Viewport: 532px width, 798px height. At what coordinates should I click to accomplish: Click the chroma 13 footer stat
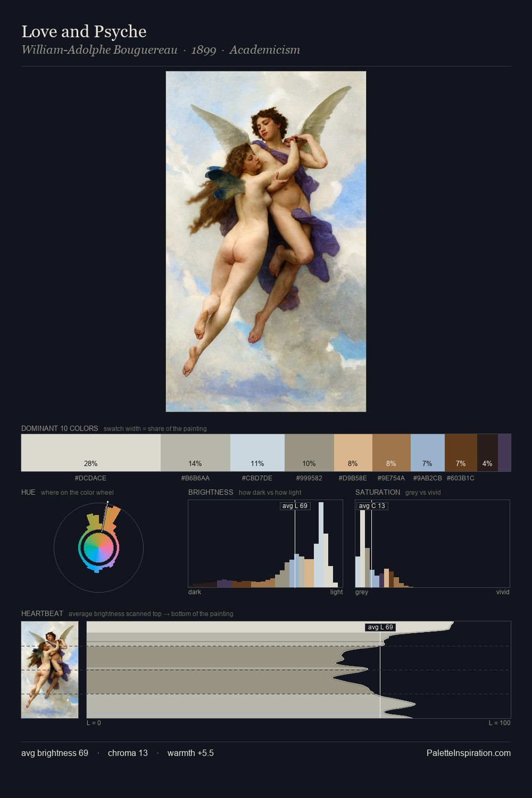(128, 753)
